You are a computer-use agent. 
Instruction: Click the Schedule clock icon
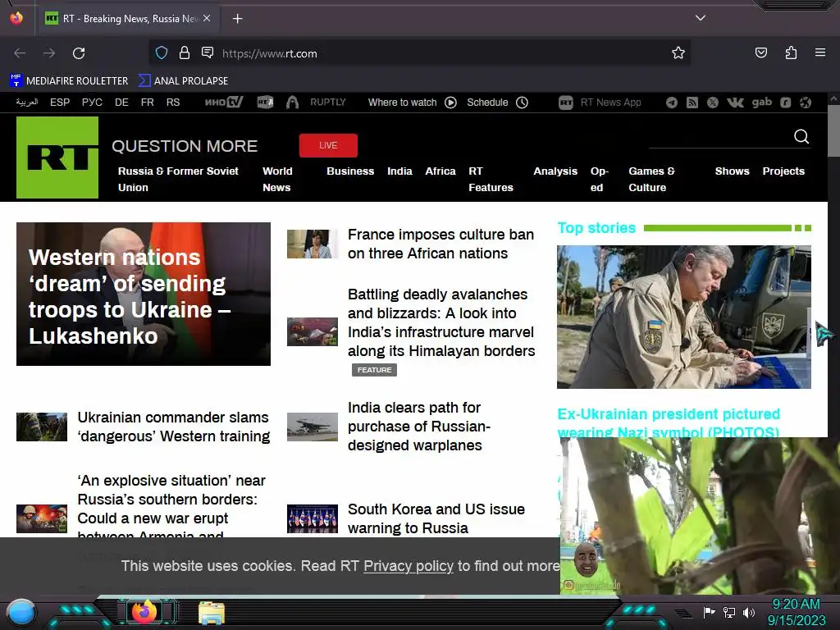(522, 103)
